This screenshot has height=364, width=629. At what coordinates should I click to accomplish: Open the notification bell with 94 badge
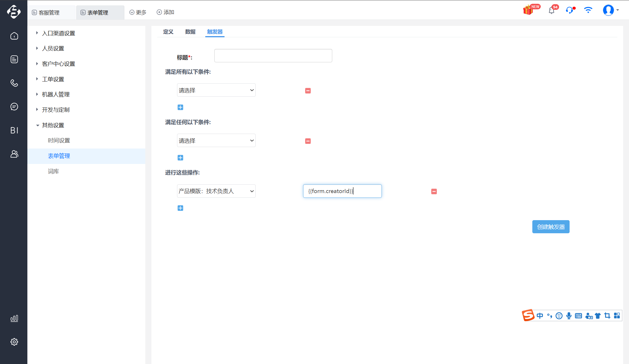(552, 10)
